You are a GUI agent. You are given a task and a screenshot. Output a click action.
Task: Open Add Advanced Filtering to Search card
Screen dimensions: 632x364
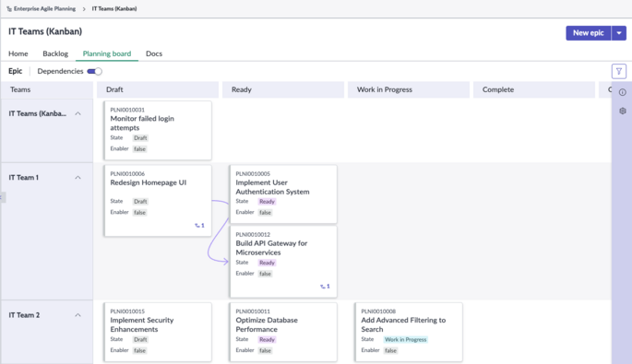(409, 332)
